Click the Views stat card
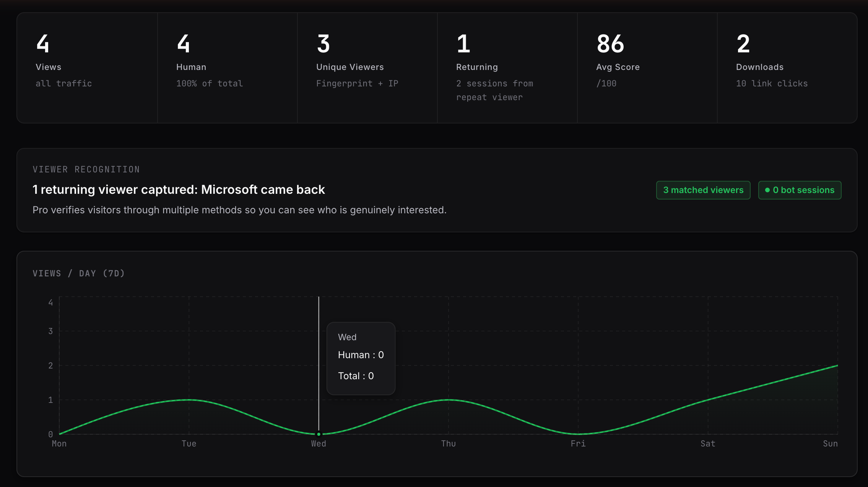This screenshot has height=487, width=868. pyautogui.click(x=87, y=68)
